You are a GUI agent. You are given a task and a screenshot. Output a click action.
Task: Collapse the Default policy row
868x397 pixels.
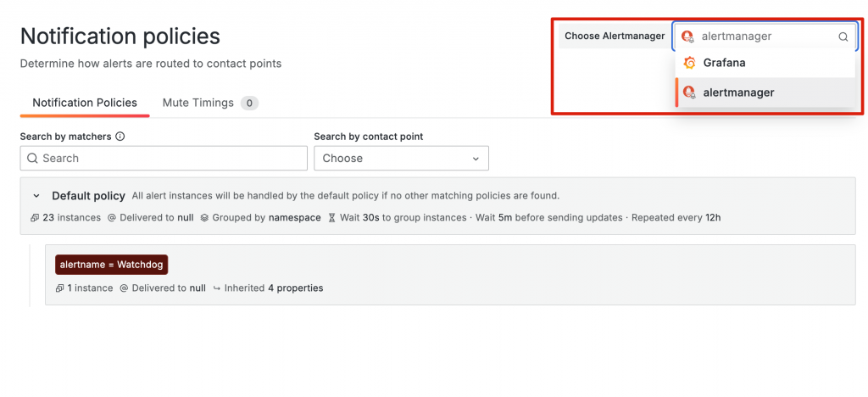[36, 196]
